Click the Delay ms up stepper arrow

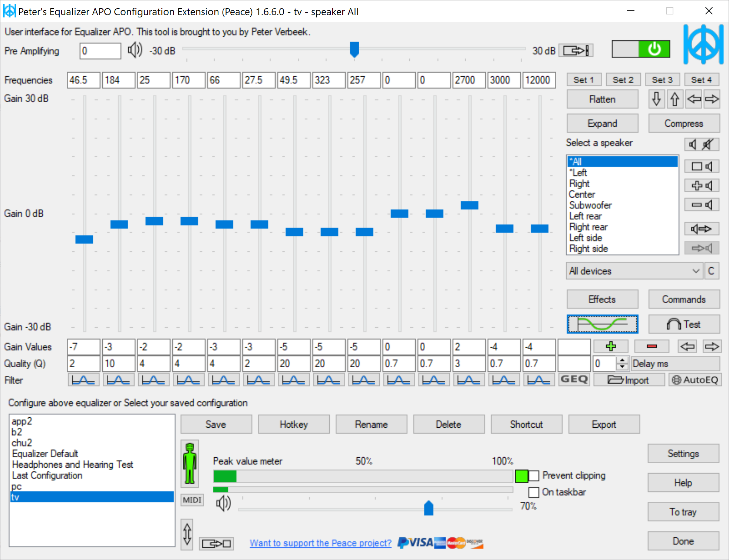pos(623,360)
